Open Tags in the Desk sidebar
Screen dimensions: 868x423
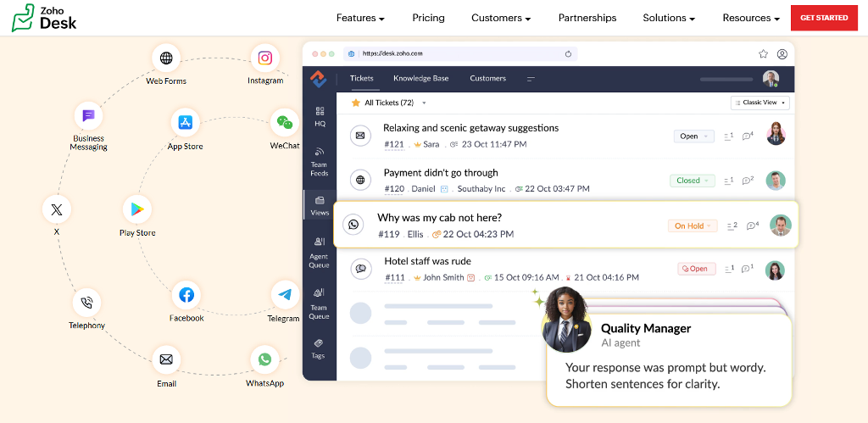point(319,348)
